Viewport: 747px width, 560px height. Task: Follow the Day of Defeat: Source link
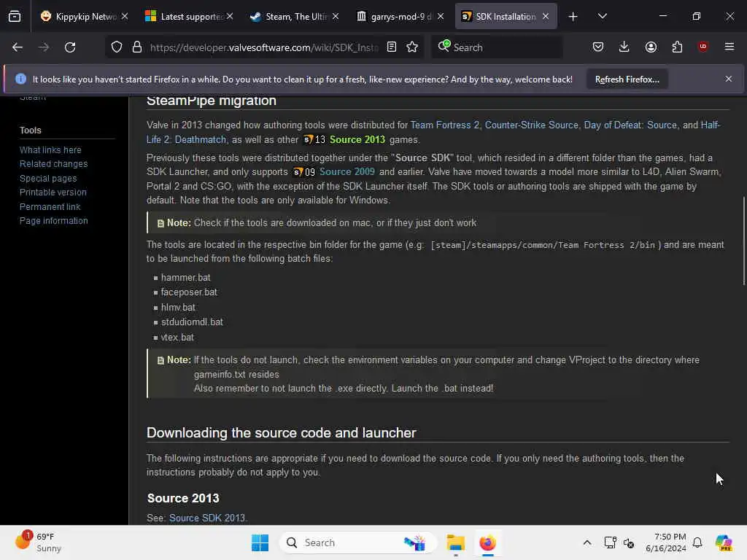pyautogui.click(x=630, y=125)
